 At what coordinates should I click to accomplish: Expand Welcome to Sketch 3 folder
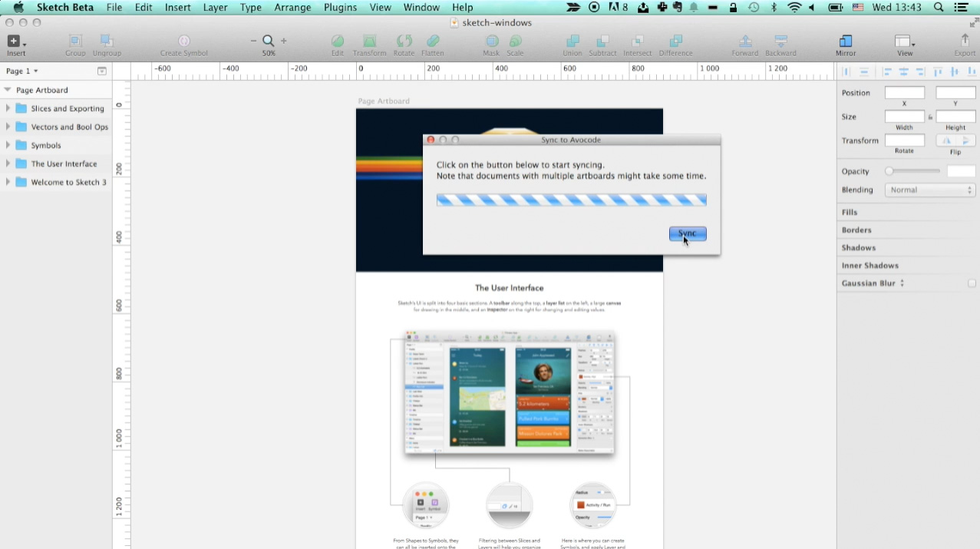click(8, 182)
